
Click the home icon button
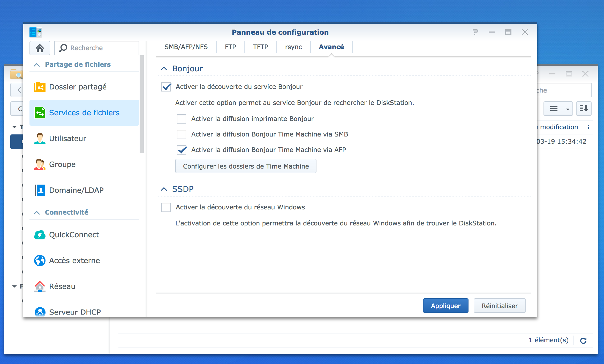tap(40, 48)
